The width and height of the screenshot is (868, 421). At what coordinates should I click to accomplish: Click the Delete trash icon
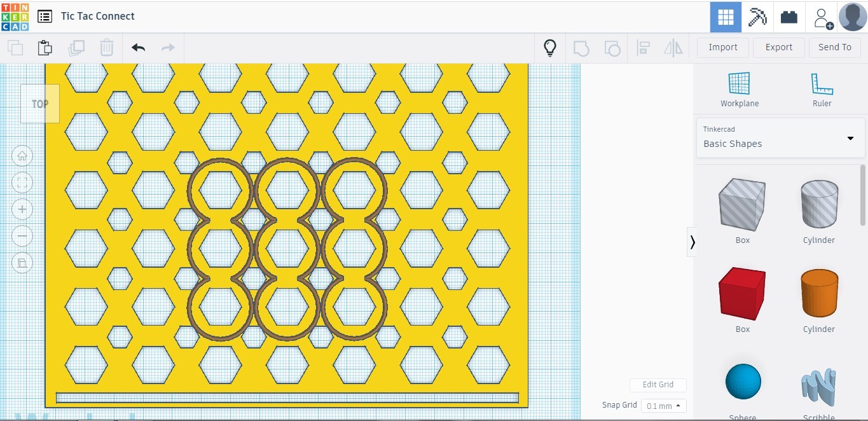point(106,48)
